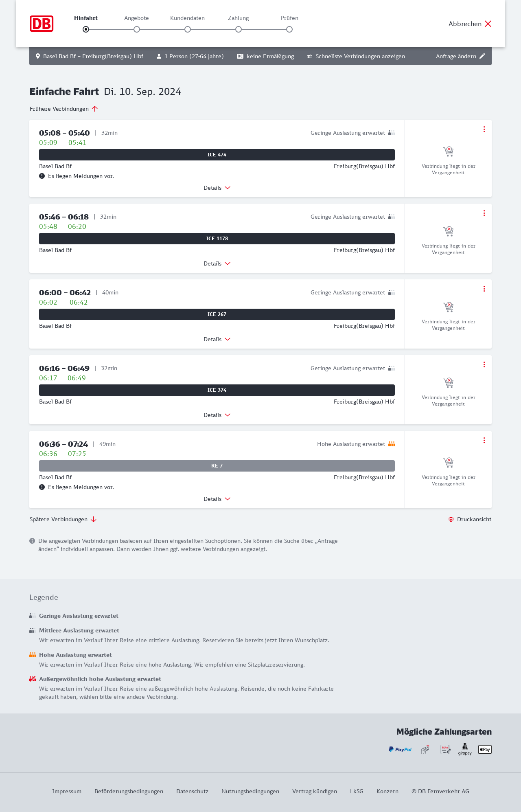Expand Details for the ICE 474 connection
The width and height of the screenshot is (521, 812).
pyautogui.click(x=217, y=188)
